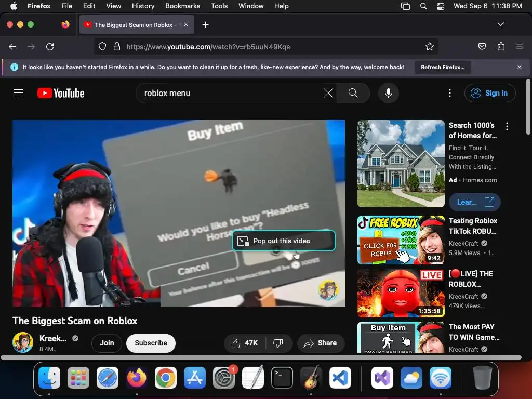The image size is (532, 399).
Task: Open Terminal from the Dock
Action: (x=282, y=378)
